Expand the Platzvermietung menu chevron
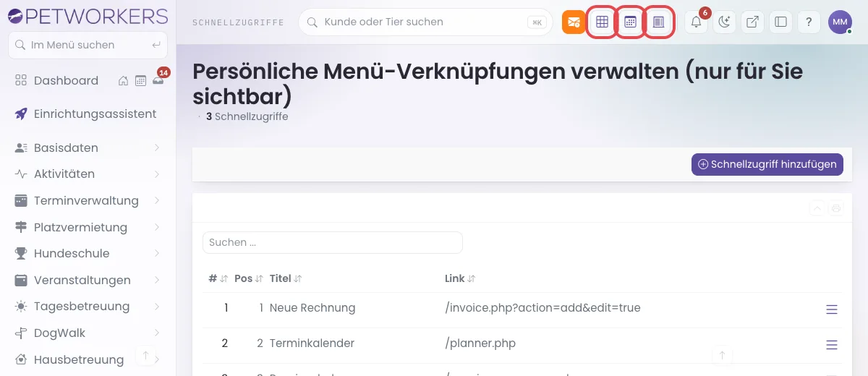The image size is (868, 376). 157,227
